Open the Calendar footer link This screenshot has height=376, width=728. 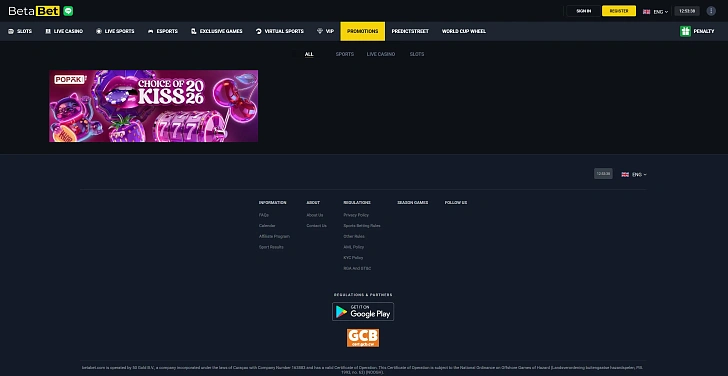[x=267, y=226]
